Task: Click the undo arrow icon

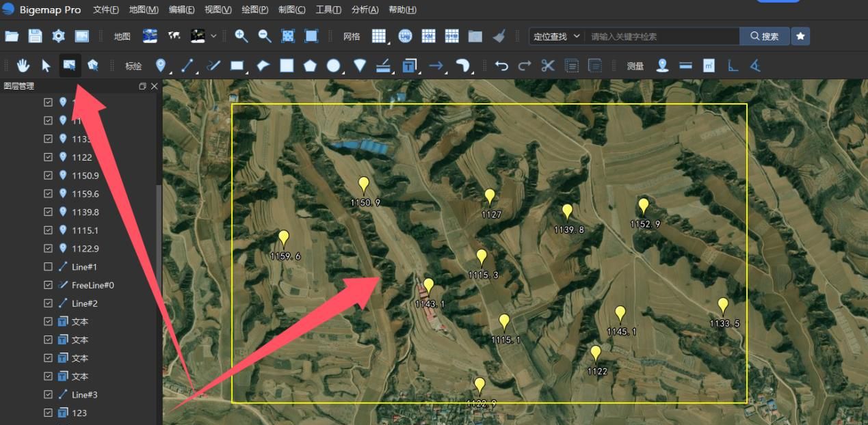Action: 501,66
